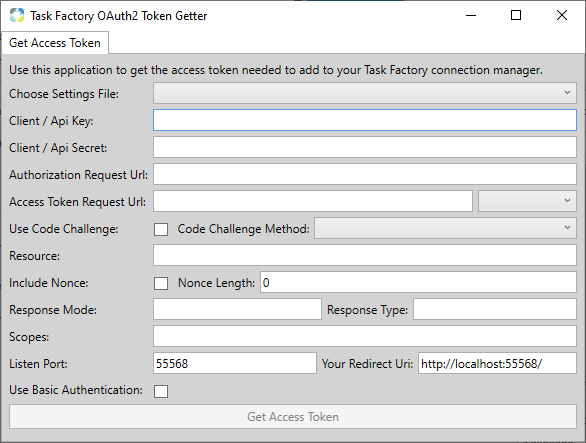Screen dimensions: 586x443
Task: Click the 'Choose Settings File:' label
Action: click(64, 94)
